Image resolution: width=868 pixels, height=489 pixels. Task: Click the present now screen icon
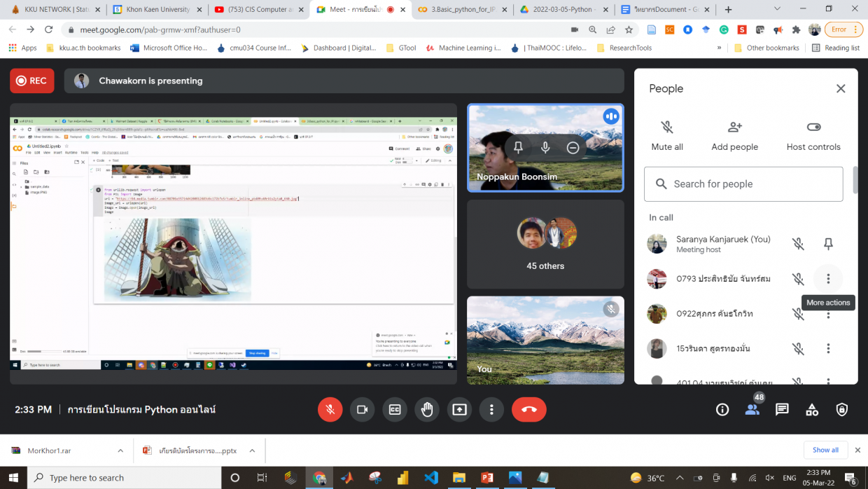pyautogui.click(x=459, y=410)
